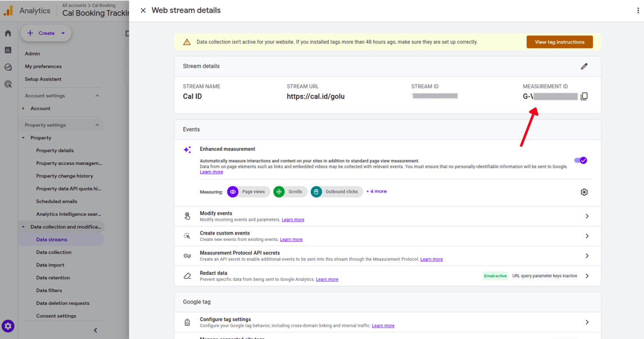
Task: Click the All accounts breadcrumb
Action: [74, 5]
